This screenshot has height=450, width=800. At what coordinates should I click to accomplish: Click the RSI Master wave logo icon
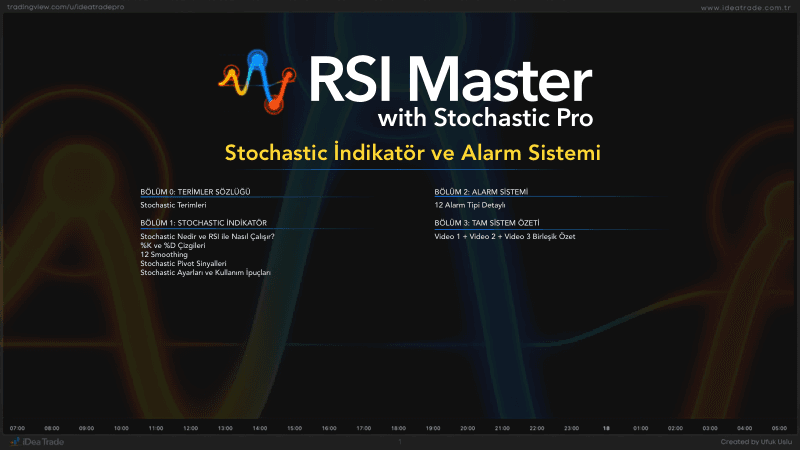pos(257,82)
